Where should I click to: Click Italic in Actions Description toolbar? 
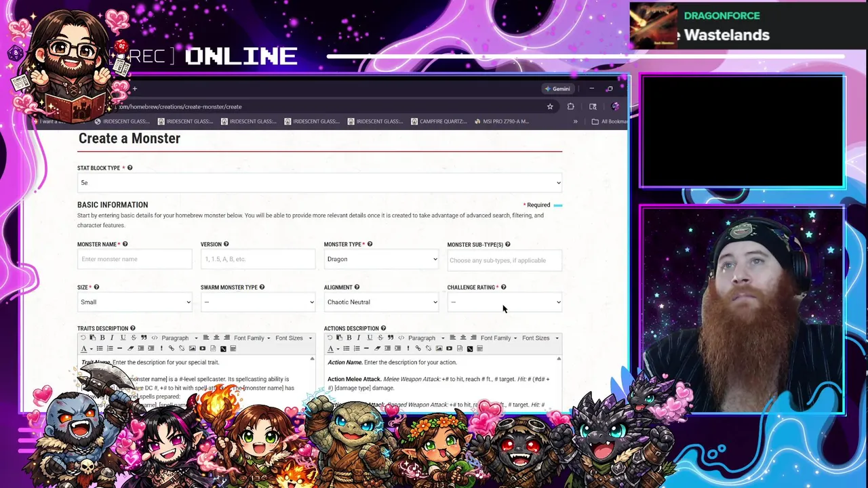click(x=359, y=338)
